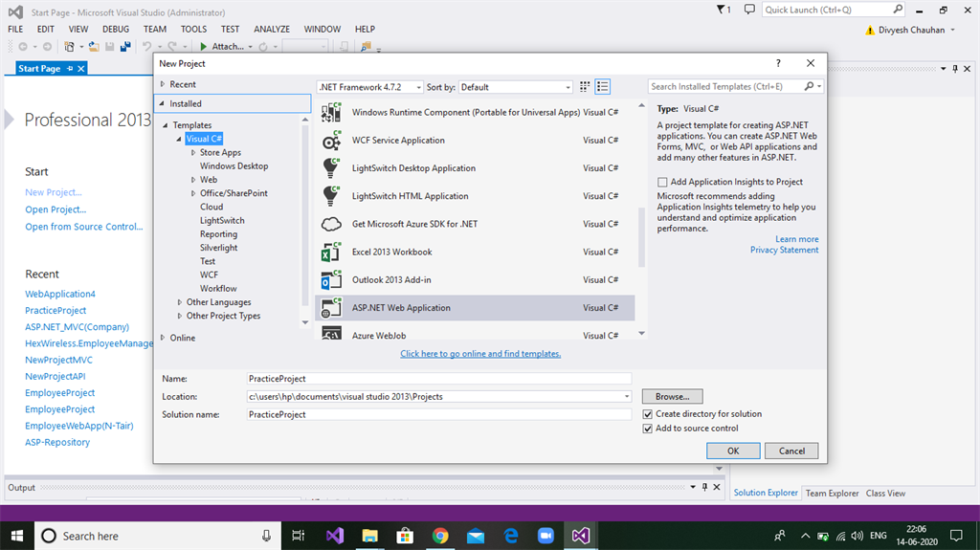This screenshot has width=980, height=550.
Task: Open the .NET Framework 4.7.2 version dropdown
Action: 419,87
